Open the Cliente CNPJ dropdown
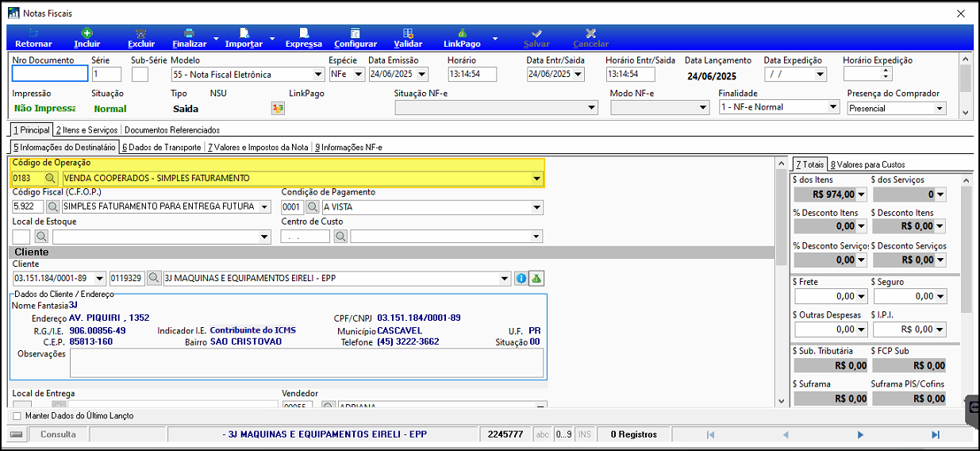Image resolution: width=980 pixels, height=451 pixels. click(x=99, y=278)
